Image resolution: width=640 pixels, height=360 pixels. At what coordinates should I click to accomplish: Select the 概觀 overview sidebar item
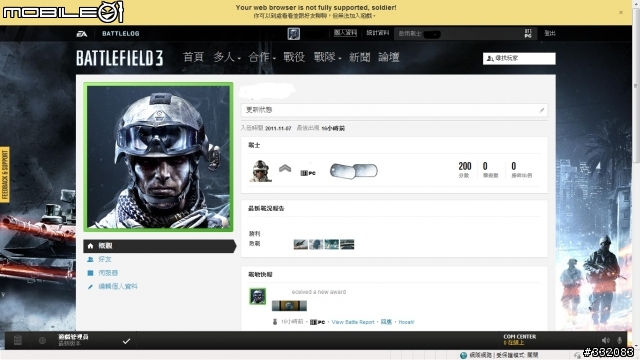tap(160, 246)
